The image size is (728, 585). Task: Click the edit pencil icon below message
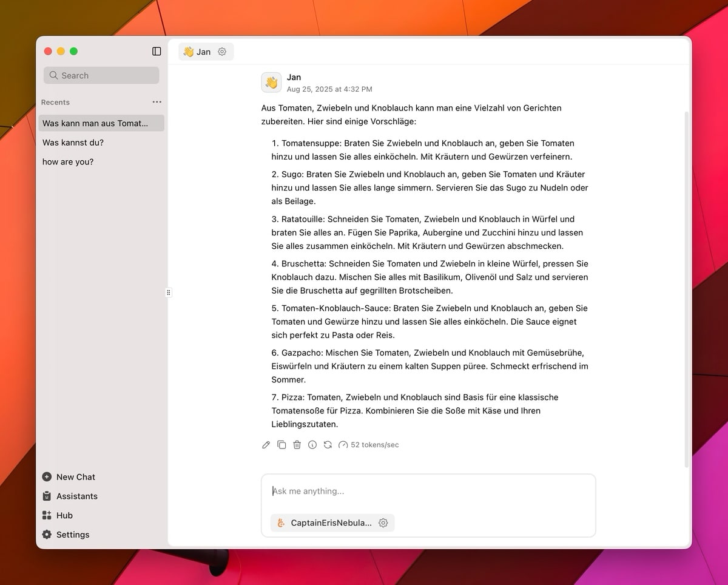(x=266, y=445)
